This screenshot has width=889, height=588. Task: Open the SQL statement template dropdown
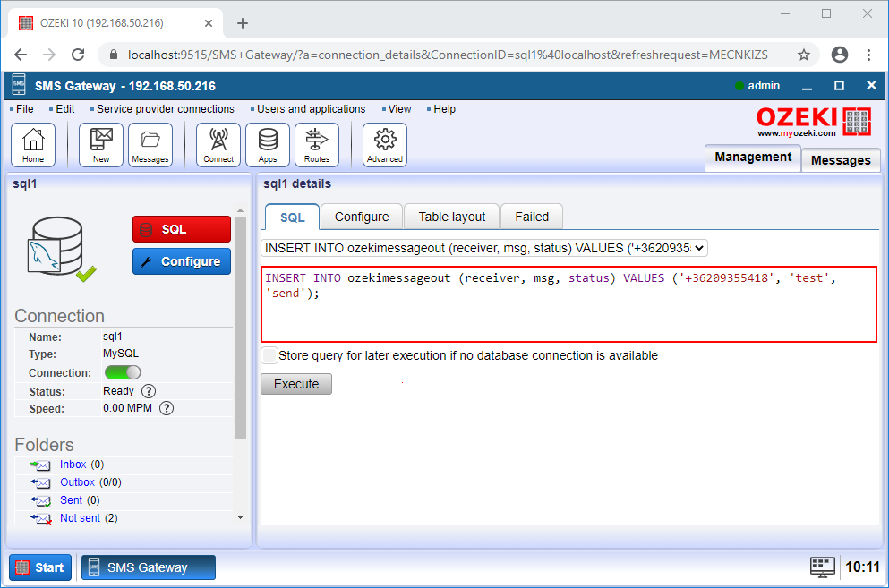point(484,248)
